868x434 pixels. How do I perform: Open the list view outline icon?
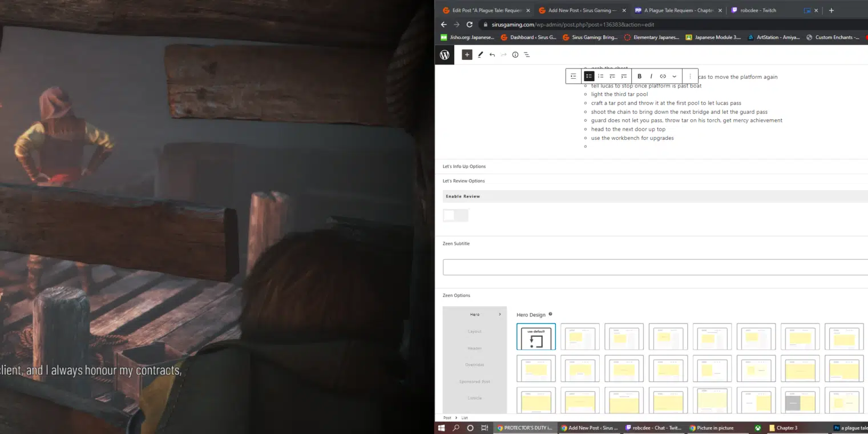tap(527, 55)
